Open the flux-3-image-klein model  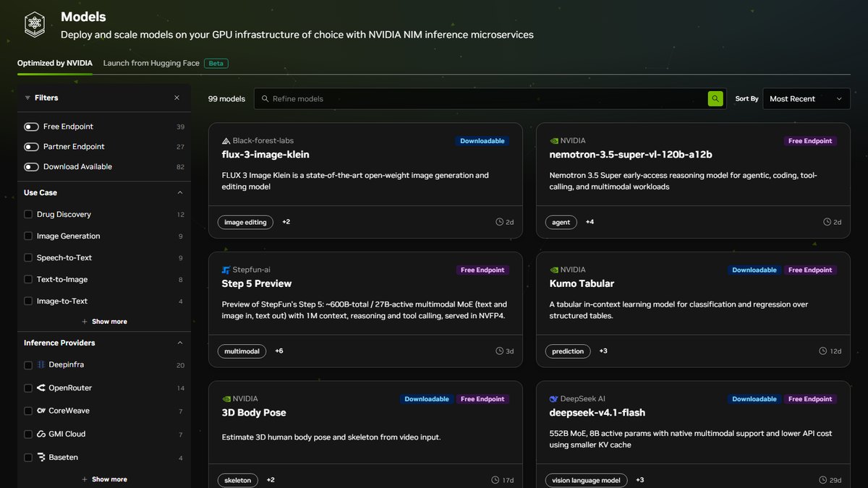point(265,155)
